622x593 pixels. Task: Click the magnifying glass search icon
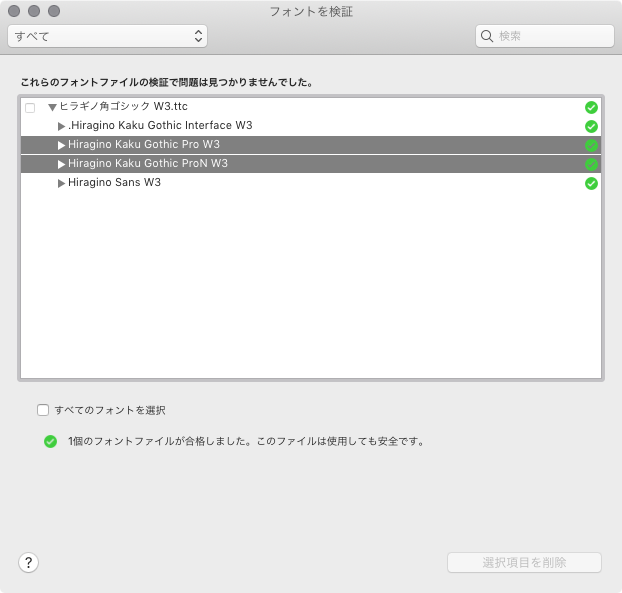tap(486, 36)
